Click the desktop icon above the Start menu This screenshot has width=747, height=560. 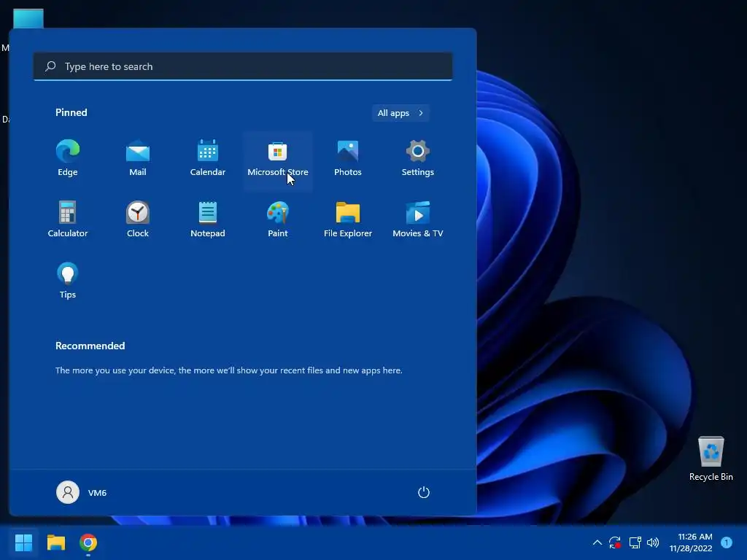coord(28,18)
